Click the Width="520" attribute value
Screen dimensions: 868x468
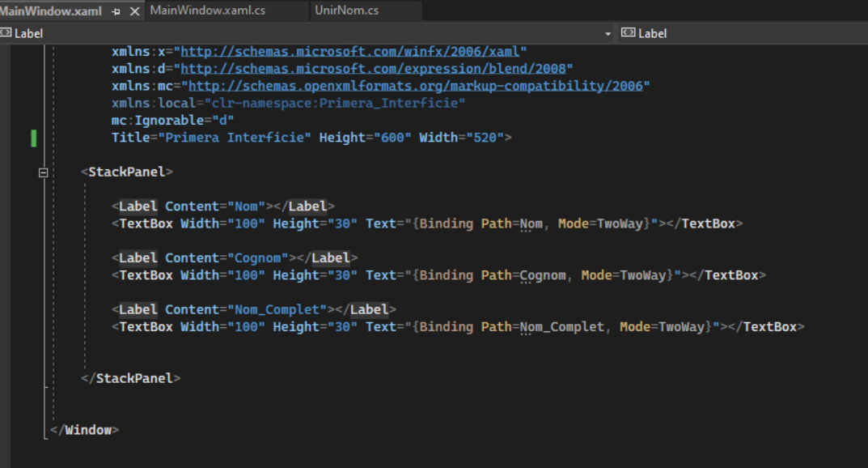[x=484, y=138]
